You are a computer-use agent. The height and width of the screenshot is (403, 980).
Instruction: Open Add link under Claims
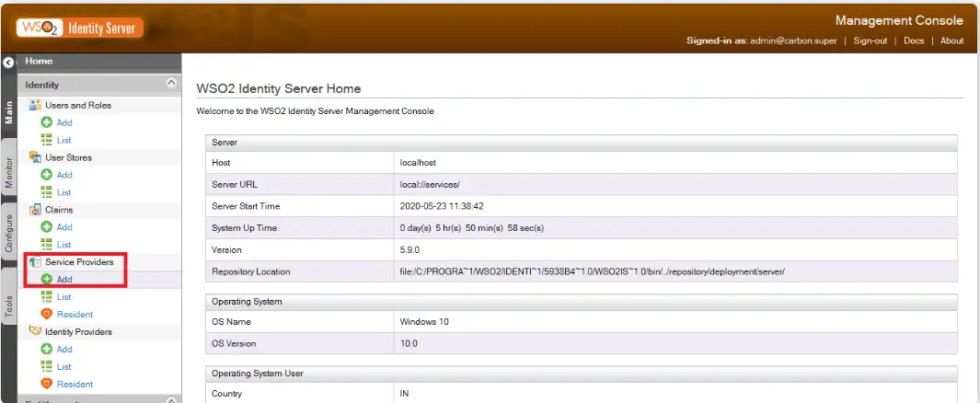click(64, 227)
